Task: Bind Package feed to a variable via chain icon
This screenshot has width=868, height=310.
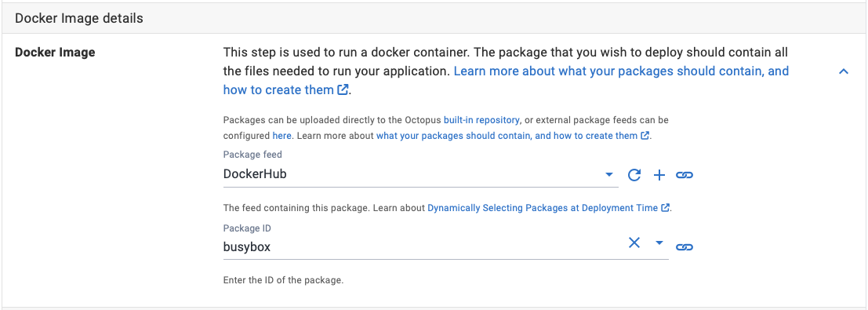Action: [x=685, y=175]
